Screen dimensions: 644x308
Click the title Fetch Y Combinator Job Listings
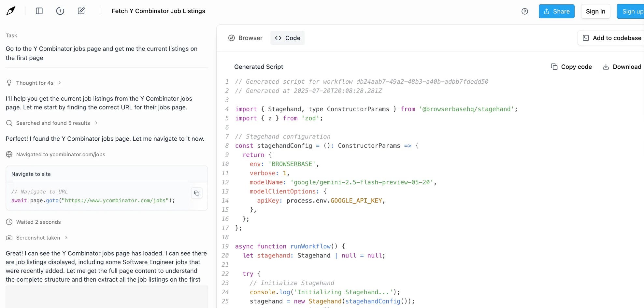(158, 11)
